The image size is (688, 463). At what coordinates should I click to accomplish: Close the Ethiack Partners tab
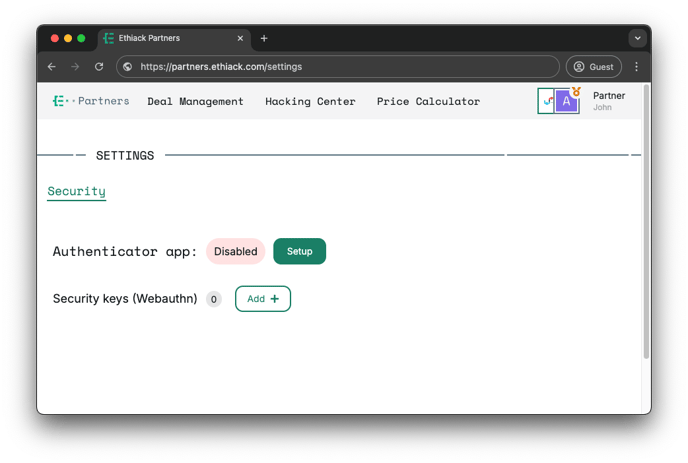240,39
